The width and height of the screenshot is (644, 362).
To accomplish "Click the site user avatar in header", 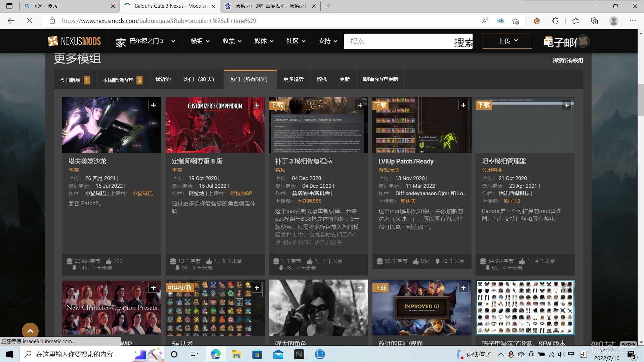I will pos(583,41).
